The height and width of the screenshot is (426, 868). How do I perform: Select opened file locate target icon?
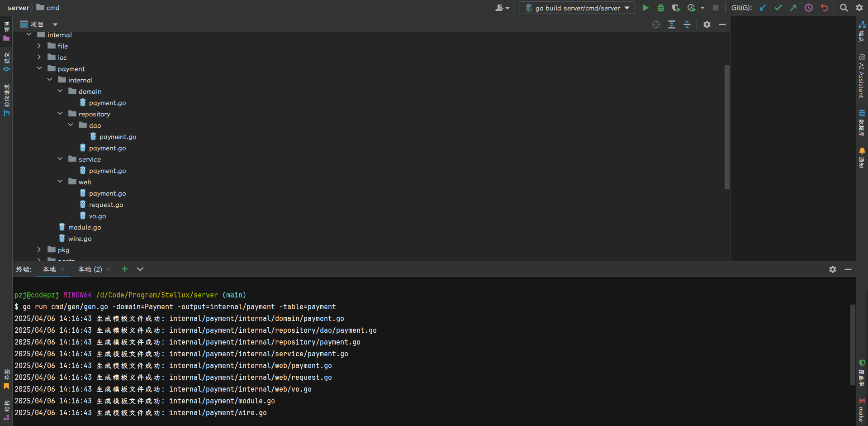pyautogui.click(x=656, y=24)
